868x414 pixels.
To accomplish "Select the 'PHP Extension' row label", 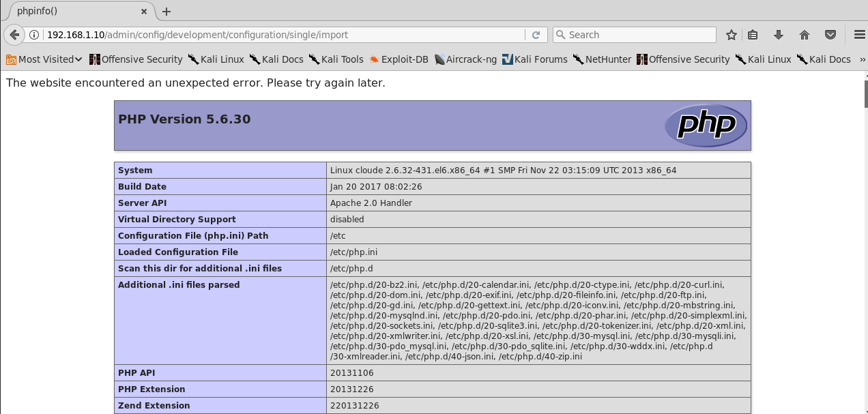I will coord(151,389).
